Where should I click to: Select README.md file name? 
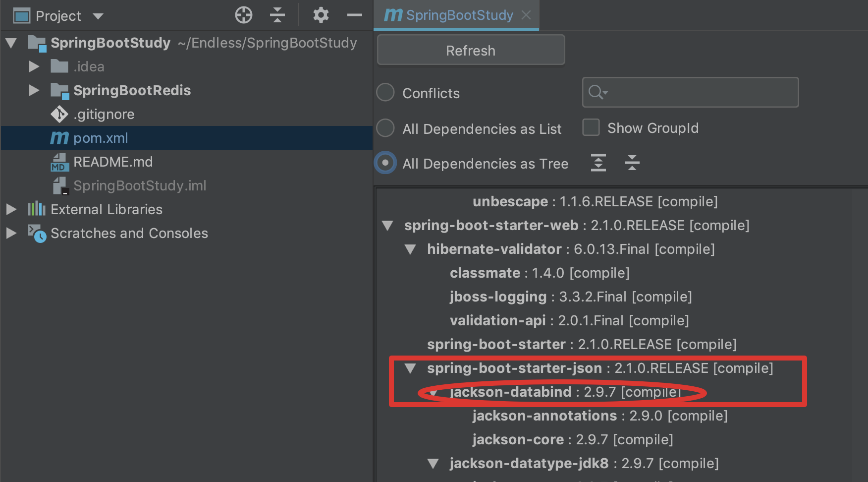click(113, 162)
